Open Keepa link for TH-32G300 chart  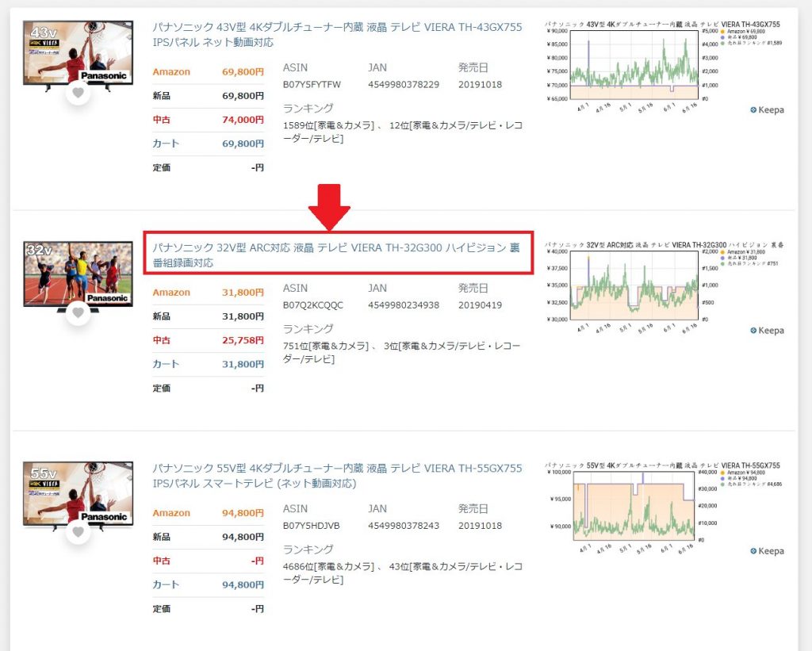click(767, 331)
